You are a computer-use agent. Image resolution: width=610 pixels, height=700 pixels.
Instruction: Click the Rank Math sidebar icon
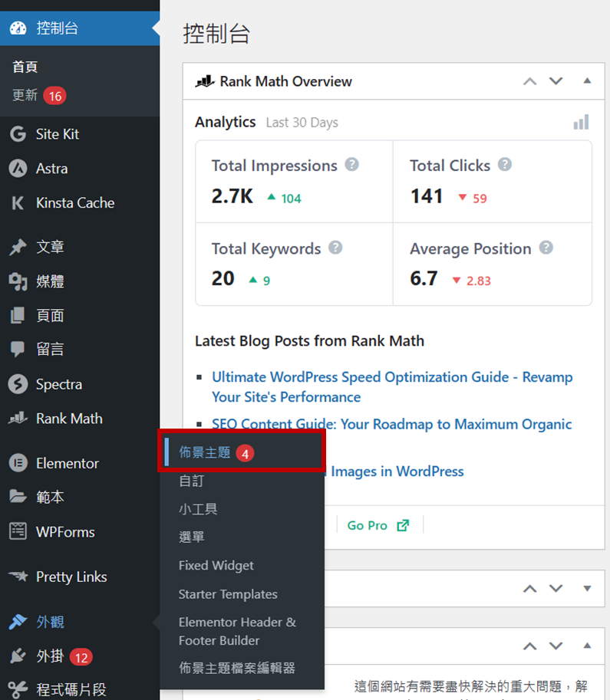(x=18, y=419)
